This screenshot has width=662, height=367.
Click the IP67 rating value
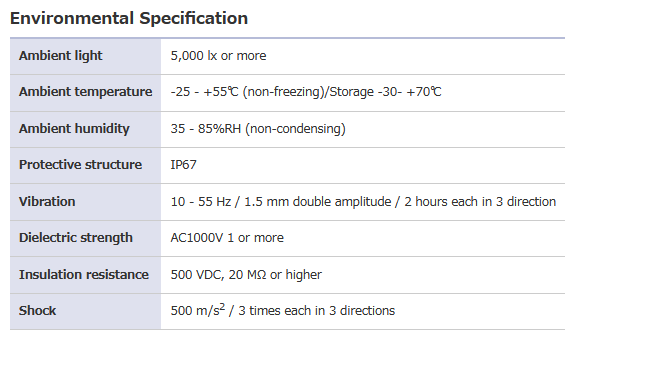click(x=183, y=165)
